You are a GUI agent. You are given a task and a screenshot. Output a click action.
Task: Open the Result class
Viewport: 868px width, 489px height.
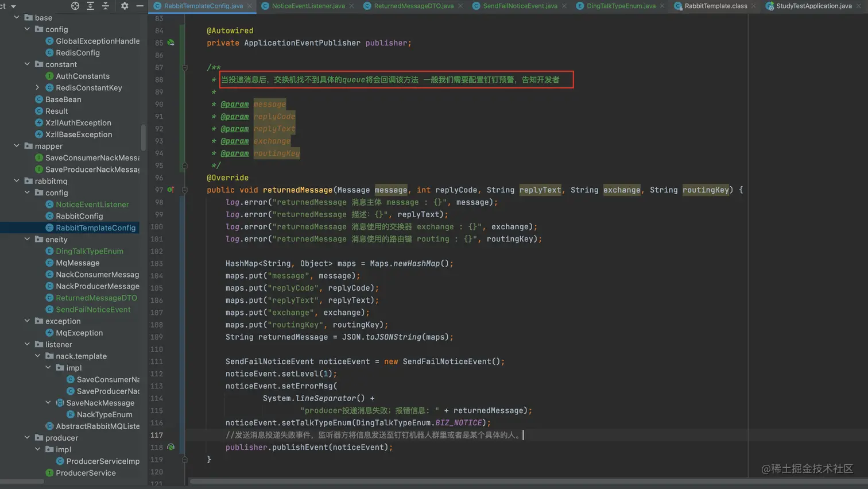[x=52, y=111]
